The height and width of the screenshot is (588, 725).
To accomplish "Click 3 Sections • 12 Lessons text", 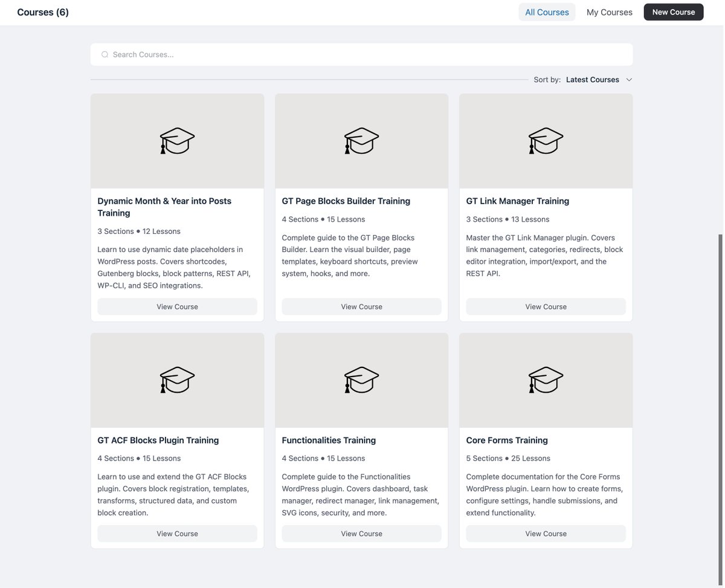I will [139, 231].
